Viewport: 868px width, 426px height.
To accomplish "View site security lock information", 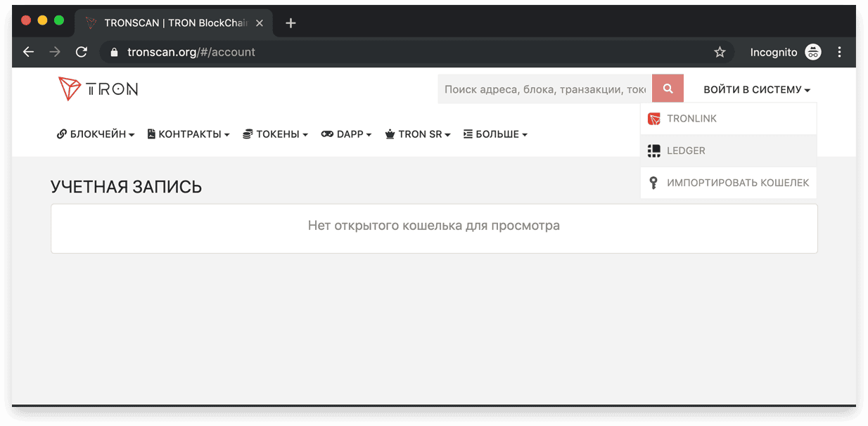I will click(115, 52).
